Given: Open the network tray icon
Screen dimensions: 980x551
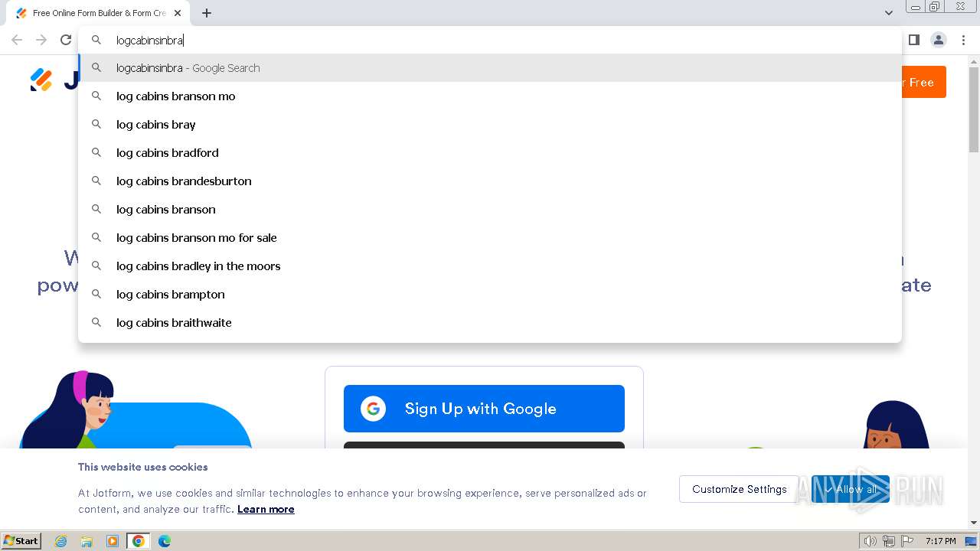Looking at the screenshot, I should [x=889, y=541].
